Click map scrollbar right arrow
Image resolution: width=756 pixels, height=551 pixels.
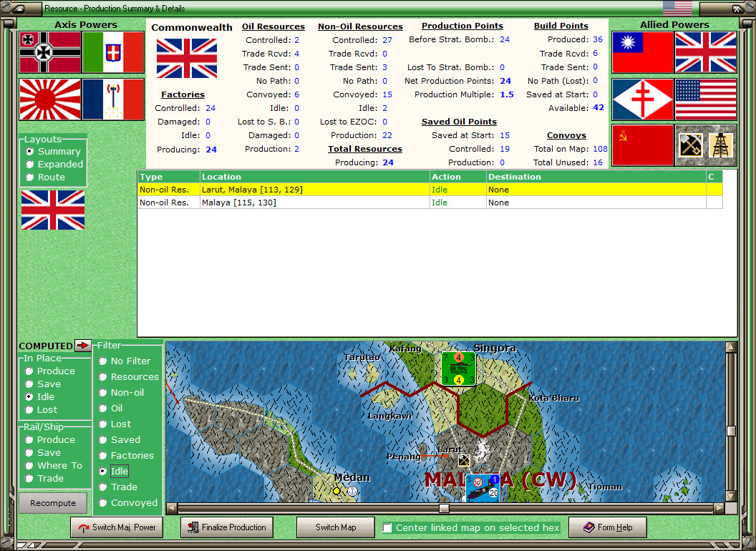click(x=719, y=508)
